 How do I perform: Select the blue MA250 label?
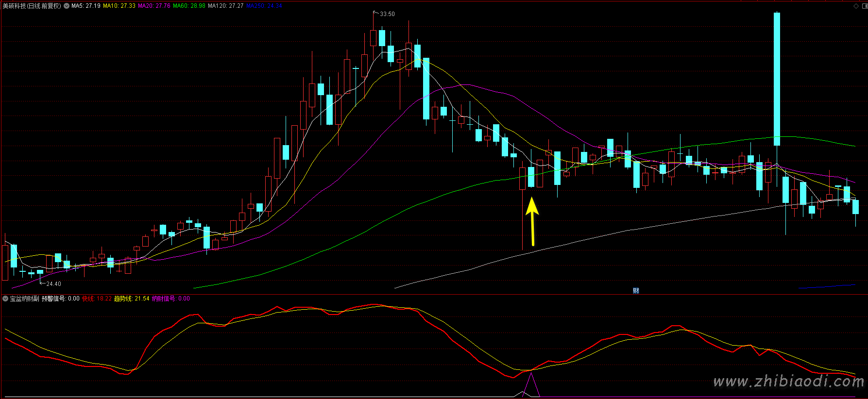point(264,6)
